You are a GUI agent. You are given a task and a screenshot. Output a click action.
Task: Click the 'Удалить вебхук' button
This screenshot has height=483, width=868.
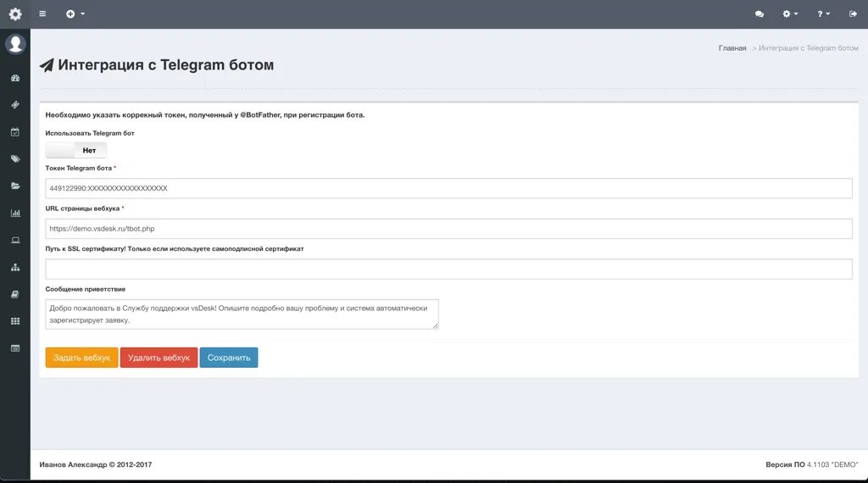click(x=159, y=358)
